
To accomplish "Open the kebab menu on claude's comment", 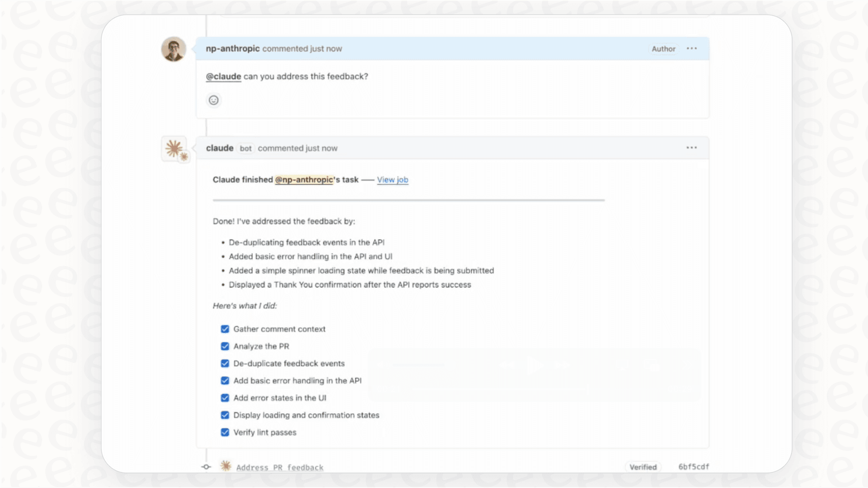I will point(692,147).
